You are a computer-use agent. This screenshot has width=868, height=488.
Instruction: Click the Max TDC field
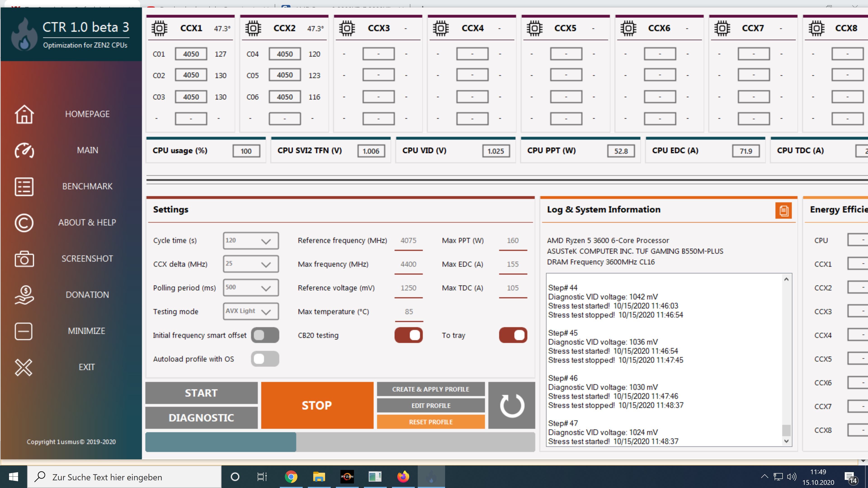coord(513,288)
